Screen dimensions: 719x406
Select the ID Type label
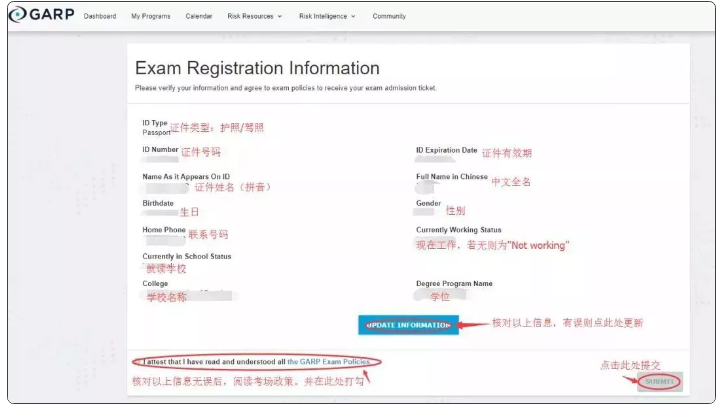click(x=155, y=123)
